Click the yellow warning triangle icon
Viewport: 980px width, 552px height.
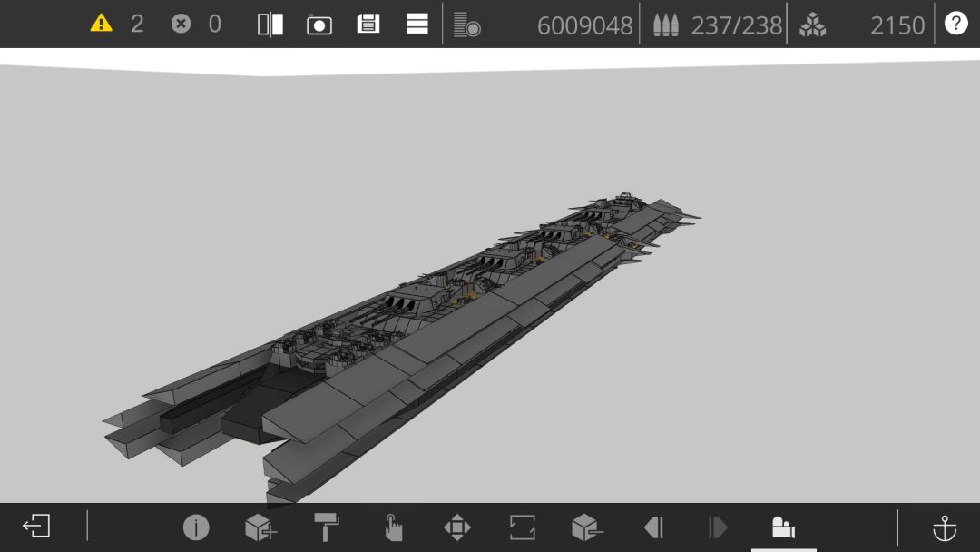101,24
